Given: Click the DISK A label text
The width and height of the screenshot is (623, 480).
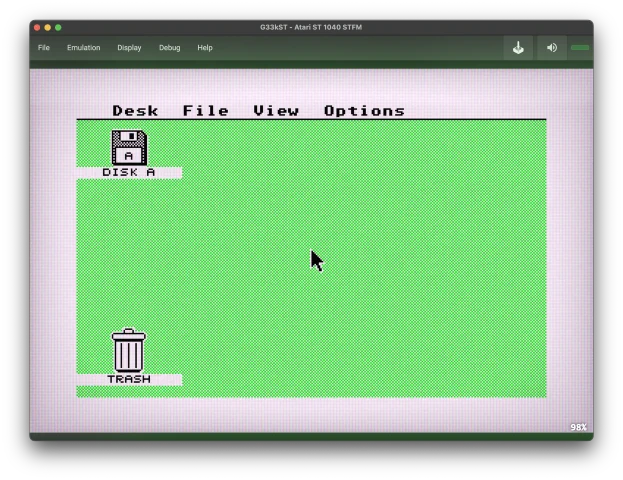Looking at the screenshot, I should 129,172.
